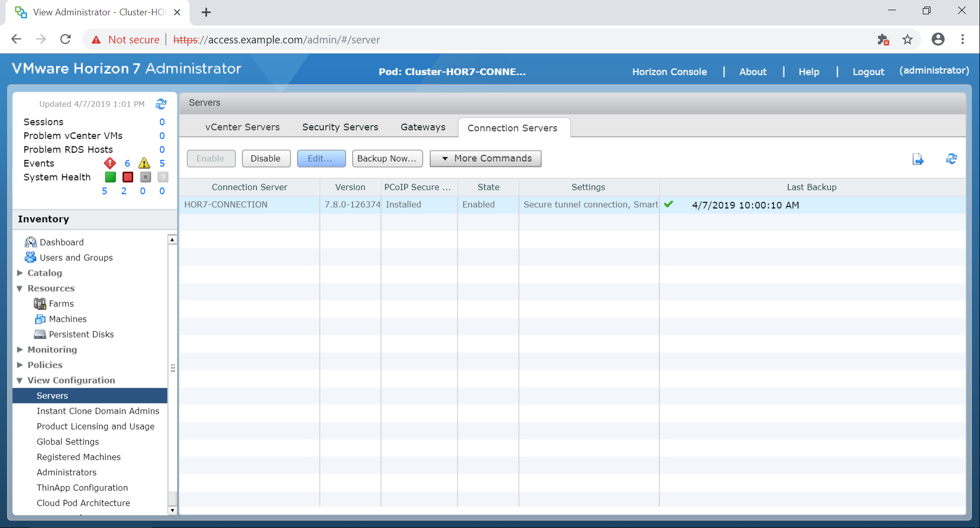Select the HOR7-CONNECTION server row
This screenshot has width=980, height=528.
(x=572, y=205)
